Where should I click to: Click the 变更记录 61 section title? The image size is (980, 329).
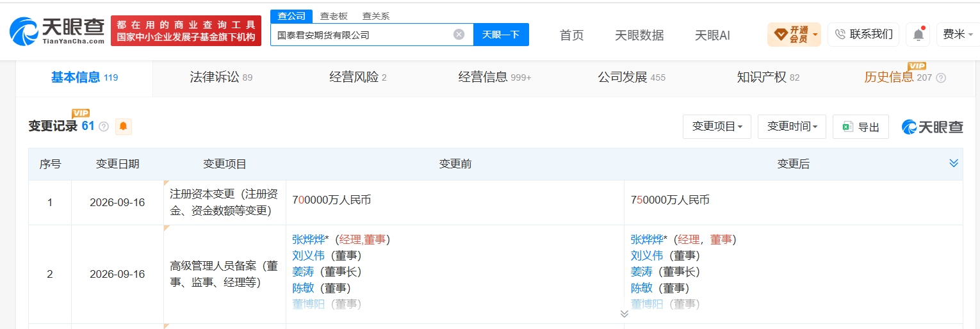point(61,126)
